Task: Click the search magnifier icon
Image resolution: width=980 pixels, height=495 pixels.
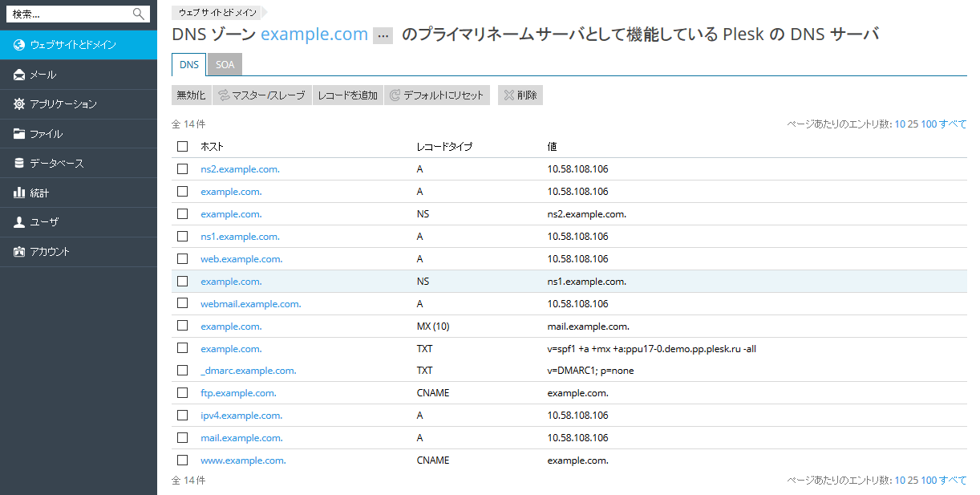Action: (x=139, y=14)
